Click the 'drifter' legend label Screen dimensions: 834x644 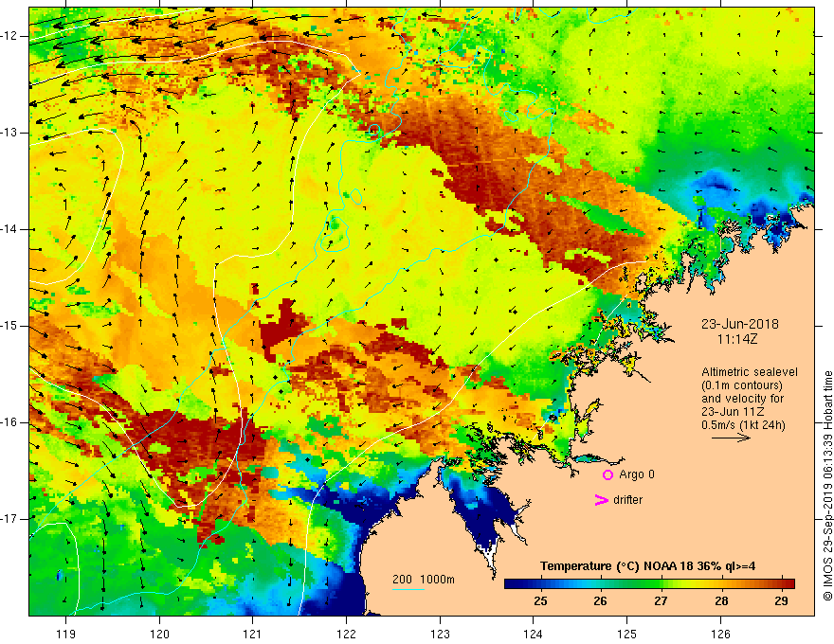(627, 500)
